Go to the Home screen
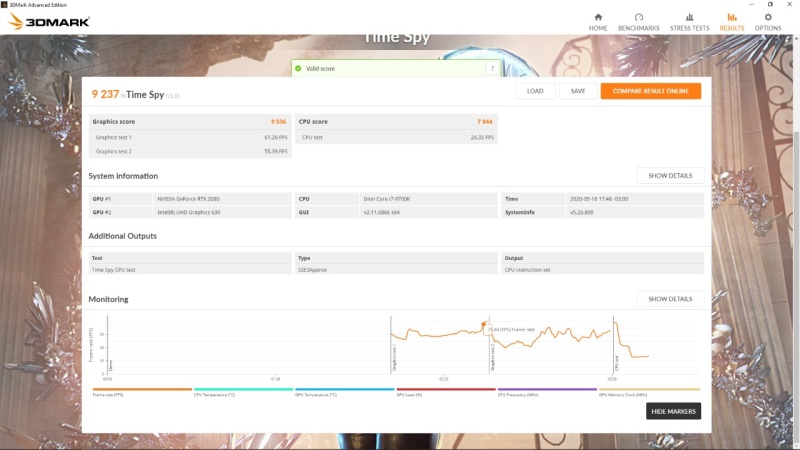Viewport: 800px width, 450px height. pyautogui.click(x=598, y=22)
